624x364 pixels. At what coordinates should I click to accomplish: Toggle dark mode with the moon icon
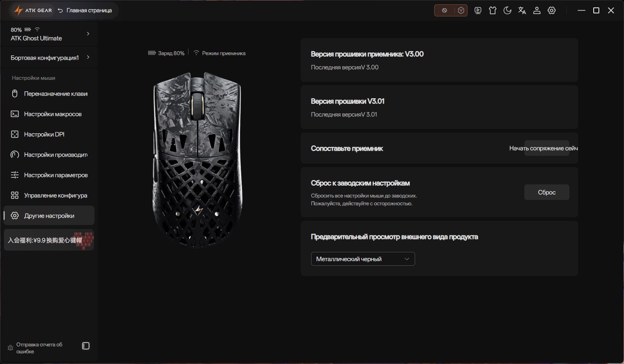(x=507, y=10)
